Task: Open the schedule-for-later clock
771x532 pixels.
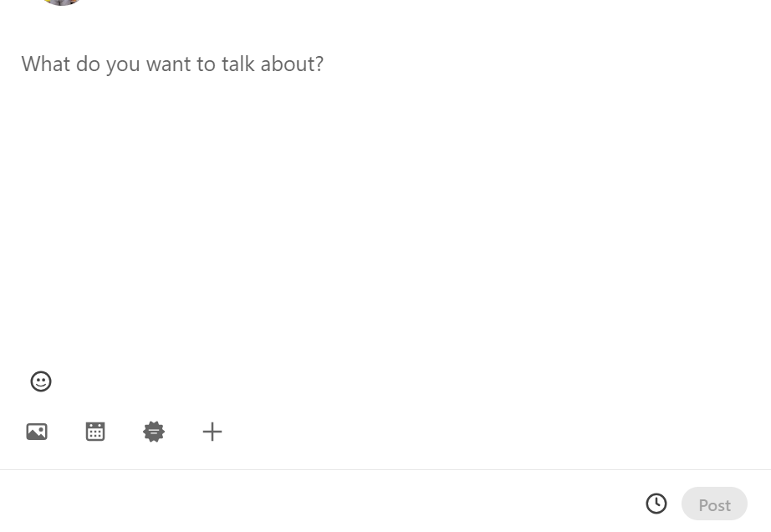Action: tap(656, 504)
